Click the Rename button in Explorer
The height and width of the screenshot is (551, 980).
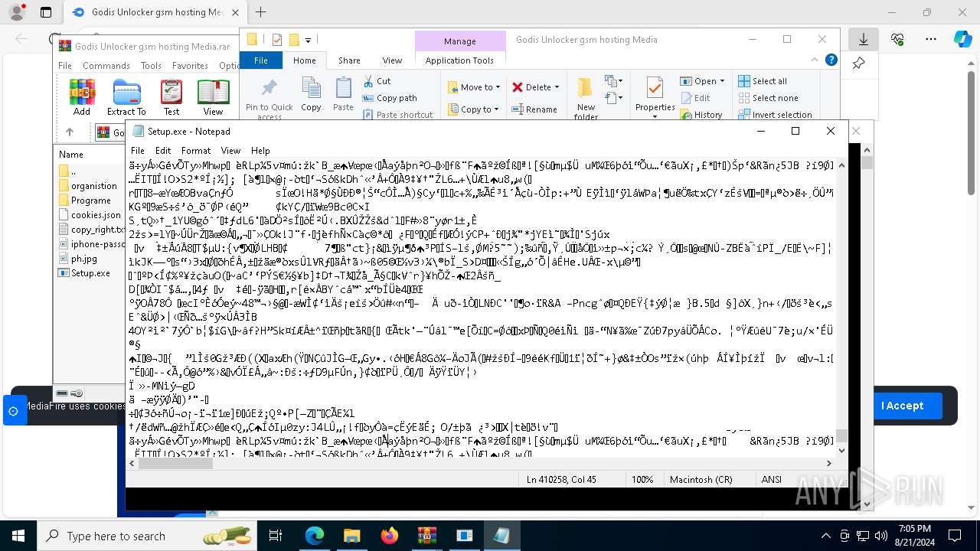point(535,109)
